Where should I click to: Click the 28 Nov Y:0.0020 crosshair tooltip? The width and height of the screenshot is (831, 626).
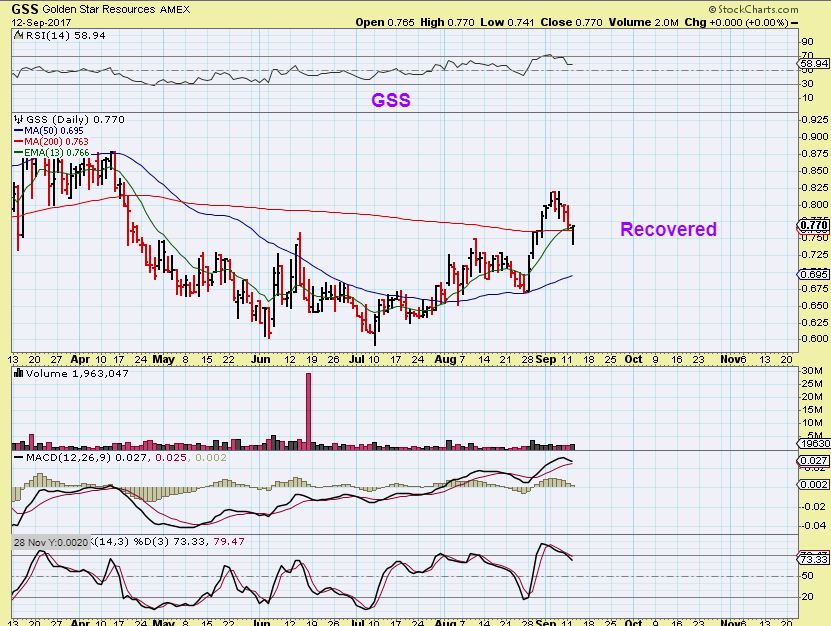[50, 543]
